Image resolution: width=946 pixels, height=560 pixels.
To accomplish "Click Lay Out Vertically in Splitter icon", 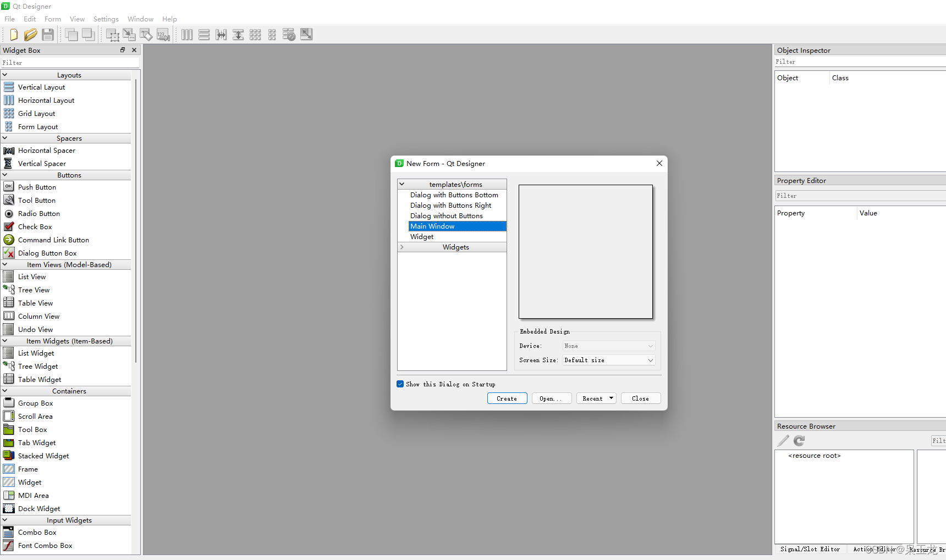I will click(238, 35).
